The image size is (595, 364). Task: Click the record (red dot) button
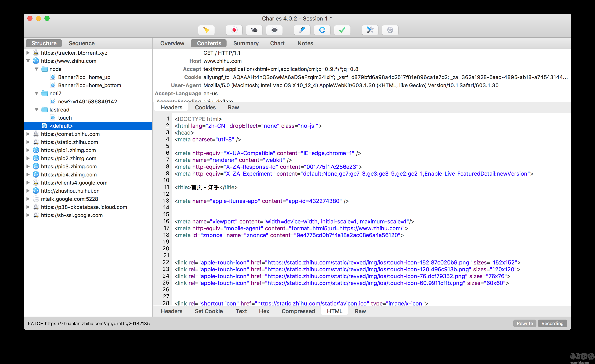pos(234,30)
